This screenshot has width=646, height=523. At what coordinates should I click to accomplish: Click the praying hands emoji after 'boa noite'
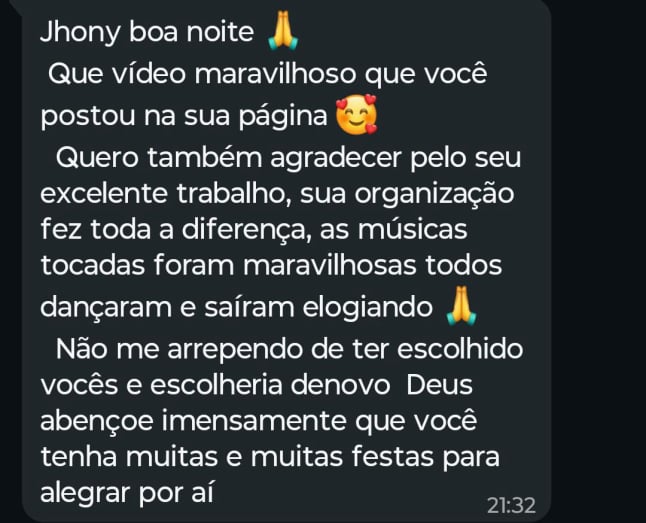click(283, 31)
